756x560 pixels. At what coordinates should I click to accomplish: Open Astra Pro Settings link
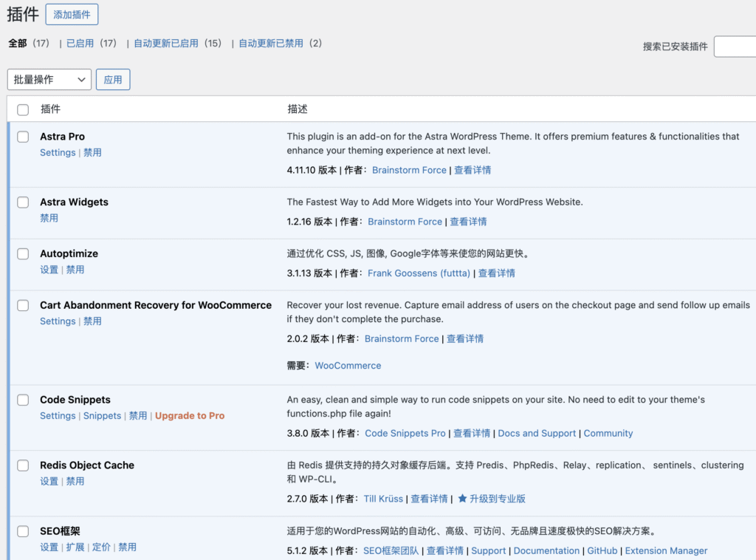point(58,153)
